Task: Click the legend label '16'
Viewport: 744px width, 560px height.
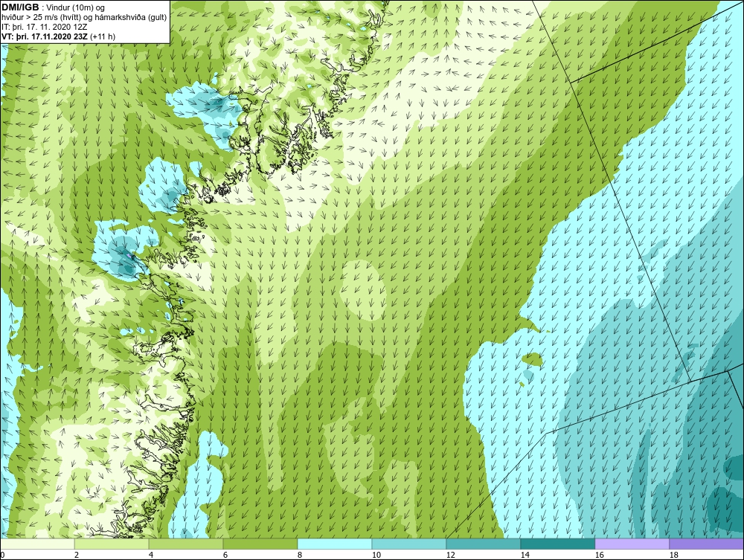Action: click(x=599, y=555)
